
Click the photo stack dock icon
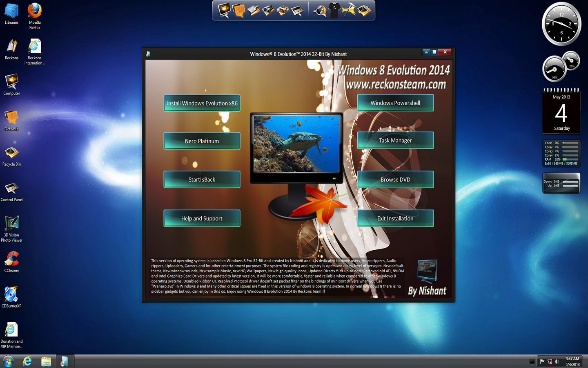pyautogui.click(x=283, y=10)
